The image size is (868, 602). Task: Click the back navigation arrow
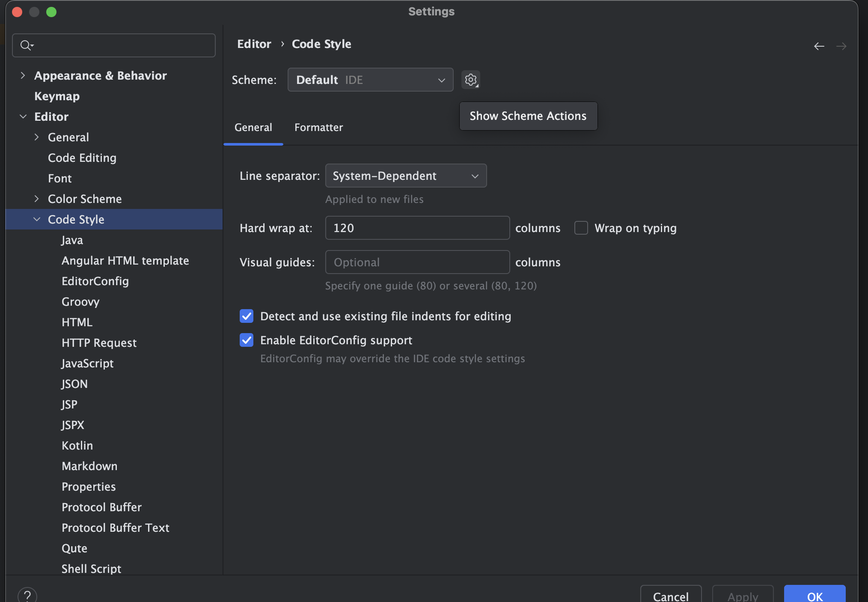coord(819,46)
